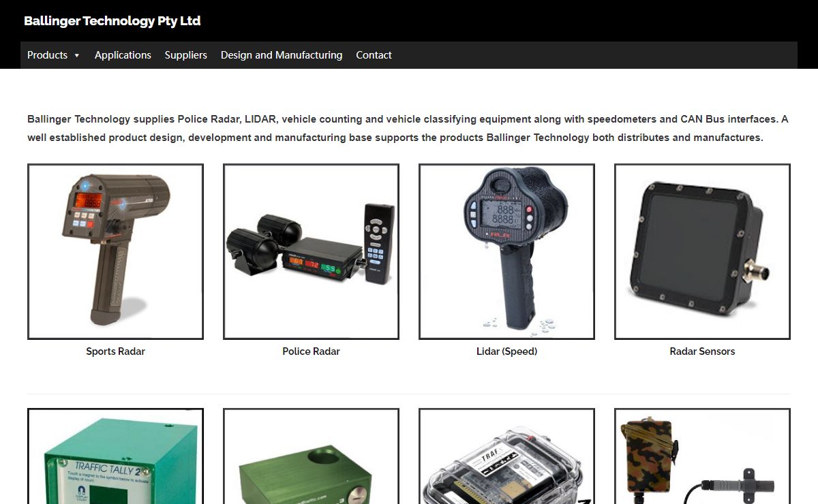This screenshot has width=818, height=504.
Task: Open the Lidar (Speed) text link
Action: tap(506, 351)
